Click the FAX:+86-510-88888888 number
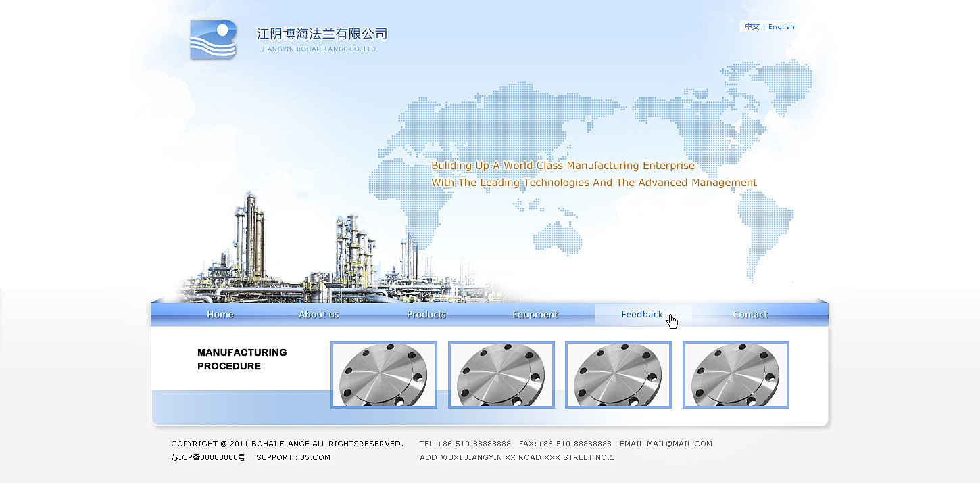980x483 pixels. coord(565,444)
